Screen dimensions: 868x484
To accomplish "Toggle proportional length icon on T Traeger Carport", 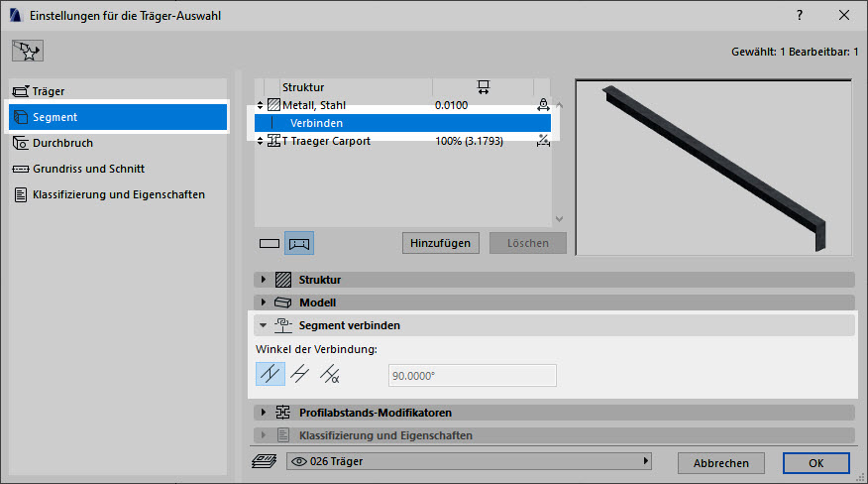I will tap(543, 141).
